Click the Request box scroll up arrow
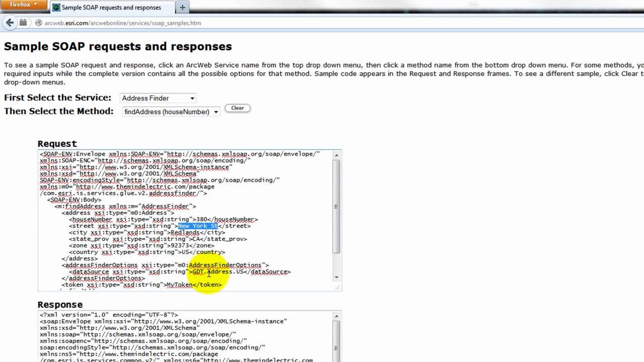The image size is (644, 362). click(337, 155)
